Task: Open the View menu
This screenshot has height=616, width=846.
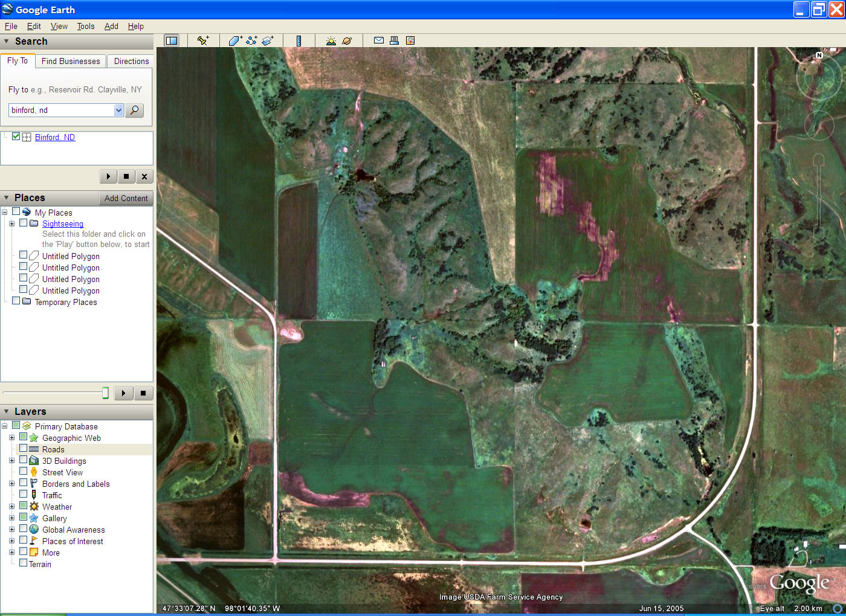Action: 59,26
